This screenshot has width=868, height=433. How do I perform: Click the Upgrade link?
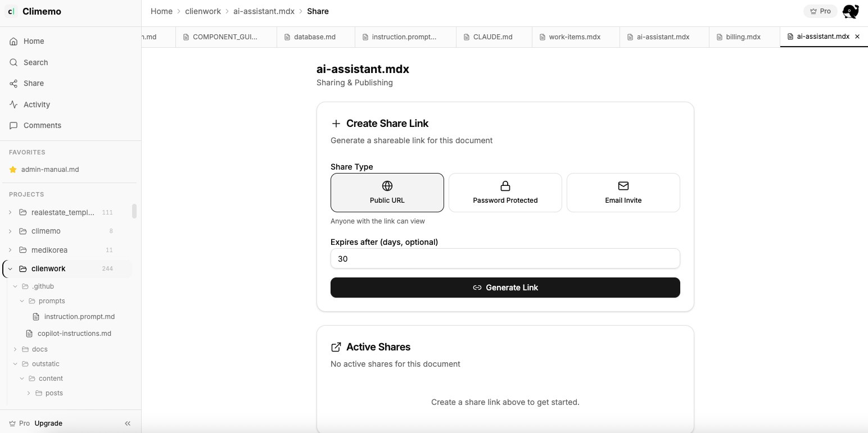[x=48, y=423]
